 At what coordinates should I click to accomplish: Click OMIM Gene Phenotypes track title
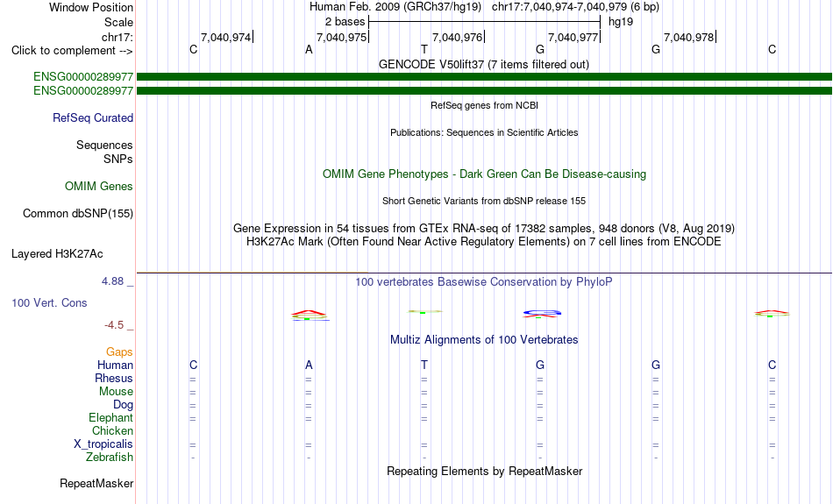point(485,174)
